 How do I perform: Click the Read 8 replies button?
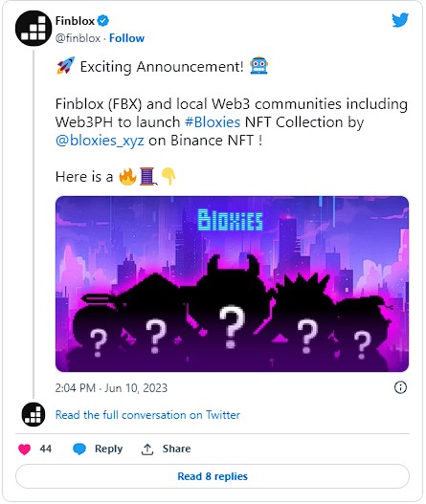(x=213, y=476)
